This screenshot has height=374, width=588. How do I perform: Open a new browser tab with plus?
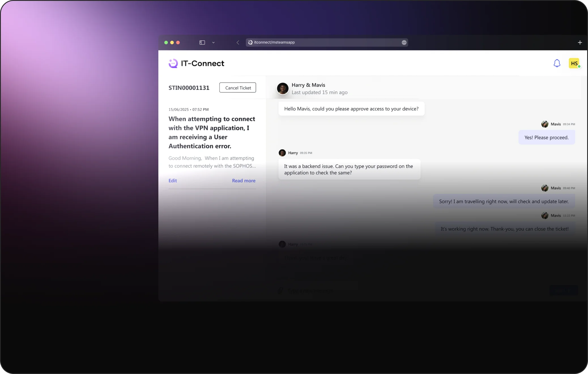(580, 42)
